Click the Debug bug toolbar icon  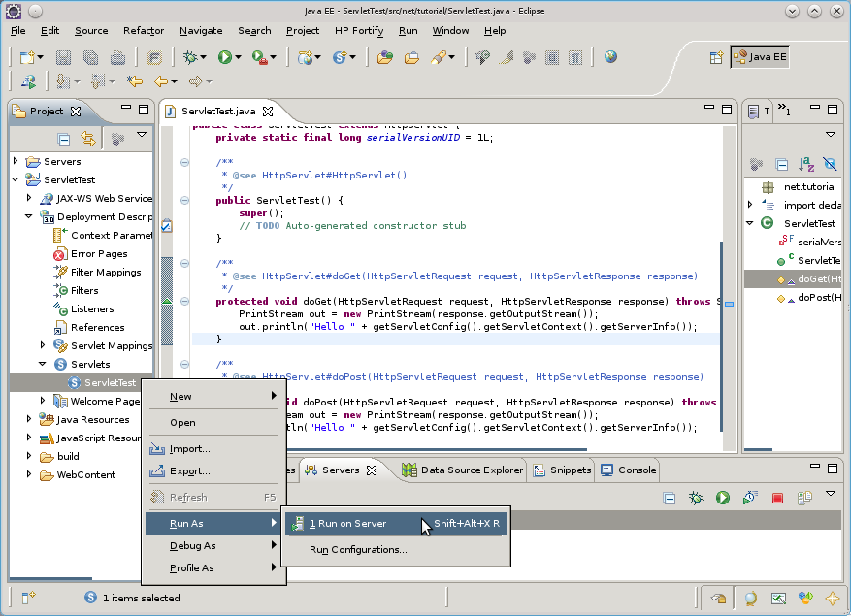190,57
